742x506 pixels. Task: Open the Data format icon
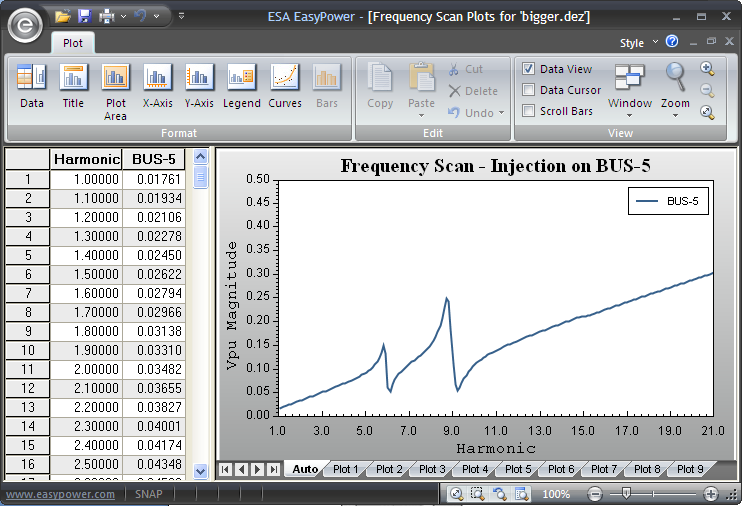(x=32, y=86)
